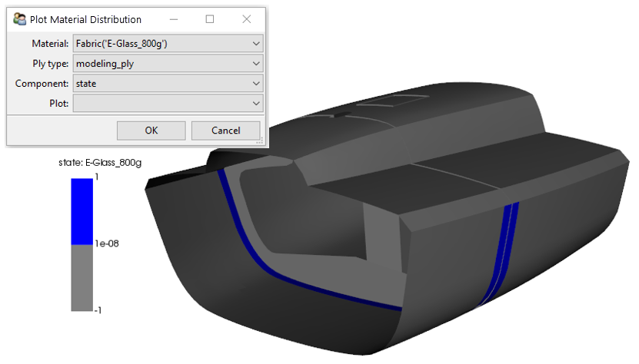Click the 'Ply type:' label
Screen dimensions: 639x364
51,64
